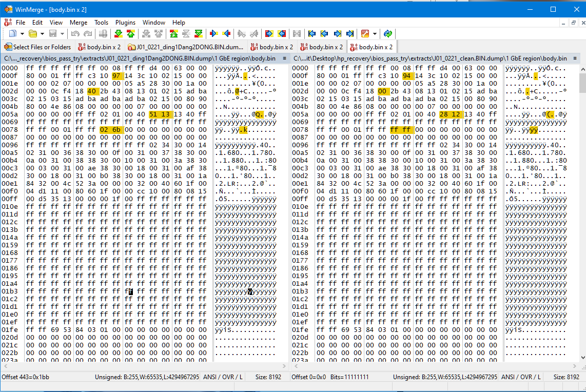The image size is (586, 392).
Task: Switch to J01_0221_ding1Dang2DONG.BIN.dum... tab
Action: pos(186,47)
